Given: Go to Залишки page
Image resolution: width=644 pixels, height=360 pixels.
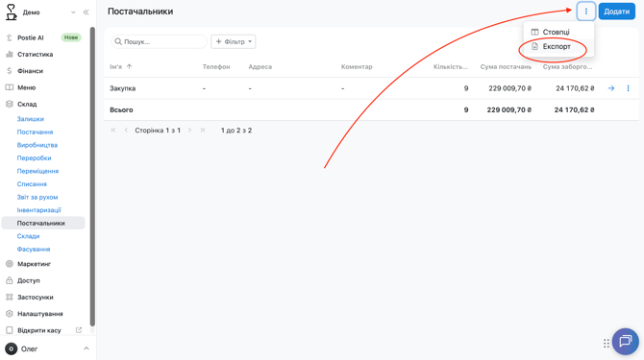Looking at the screenshot, I should [31, 119].
